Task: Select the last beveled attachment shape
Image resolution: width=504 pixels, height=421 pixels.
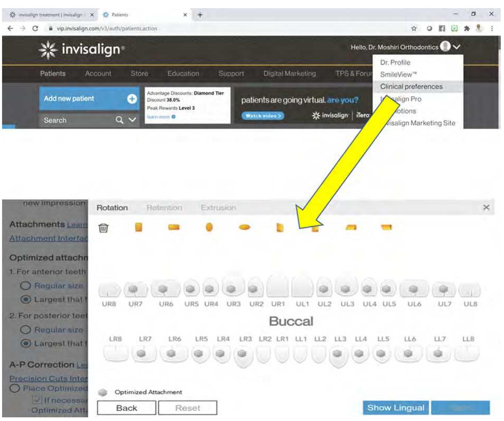Action: 386,227
